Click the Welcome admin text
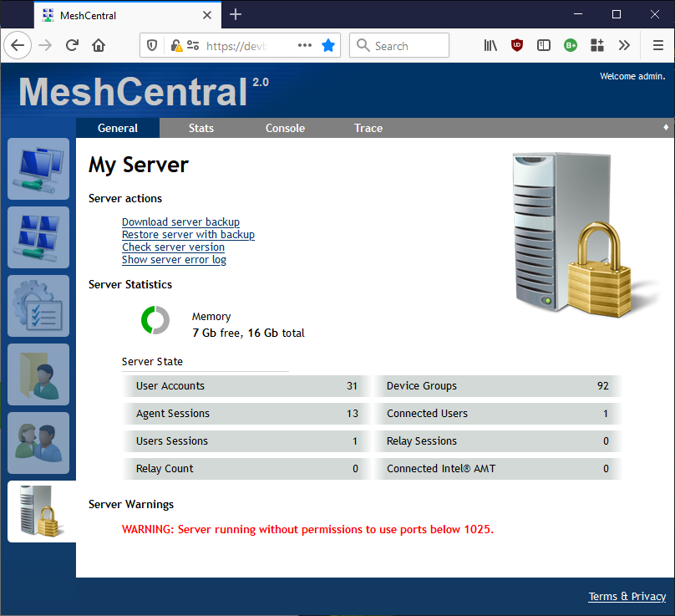Viewport: 675px width, 616px height. (632, 76)
